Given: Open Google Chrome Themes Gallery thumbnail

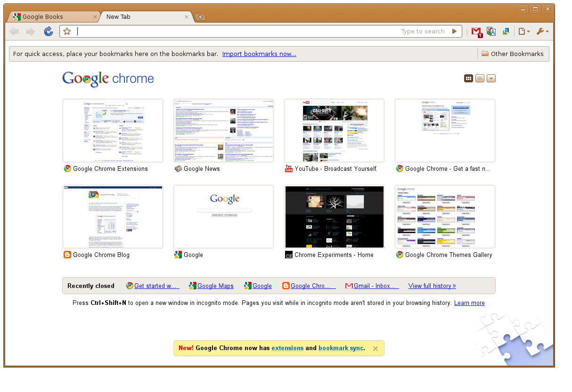Looking at the screenshot, I should pyautogui.click(x=445, y=216).
